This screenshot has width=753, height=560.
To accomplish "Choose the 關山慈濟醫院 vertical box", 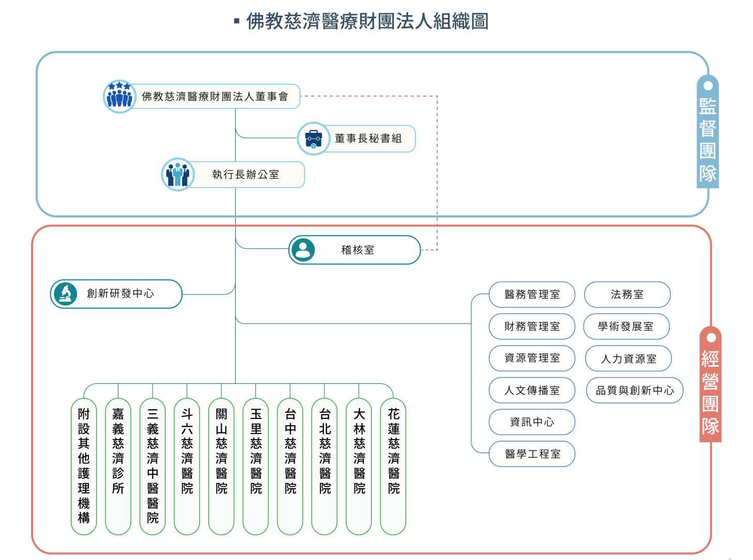I will coord(221,466).
